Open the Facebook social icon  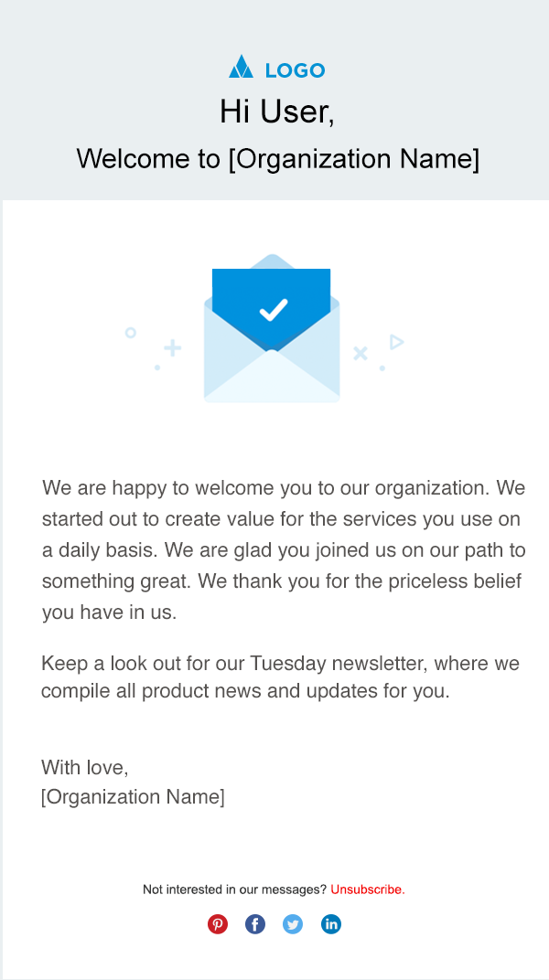[x=255, y=924]
